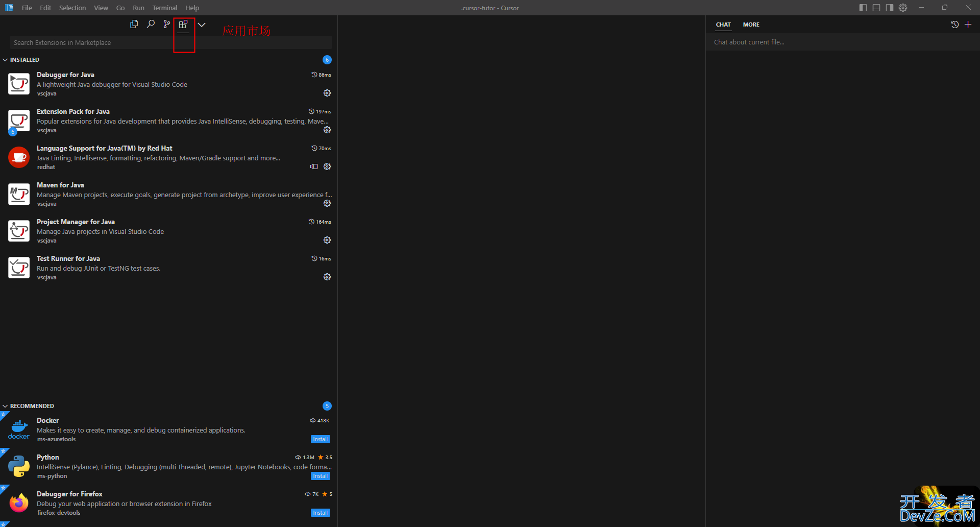Image resolution: width=980 pixels, height=527 pixels.
Task: Click Language Support for Java(TM) by Red Hat title
Action: [x=104, y=148]
